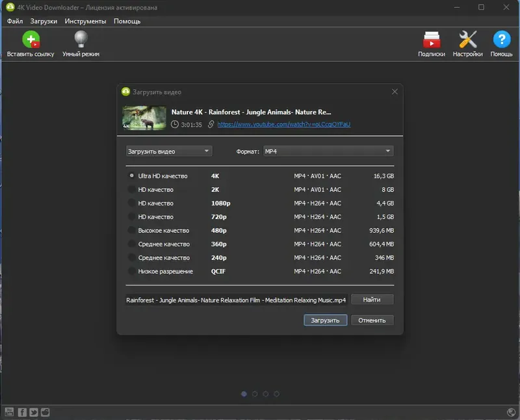The height and width of the screenshot is (420, 520).
Task: Click MP4 · AV01 · AAC in the 2K row
Action: [x=317, y=189]
